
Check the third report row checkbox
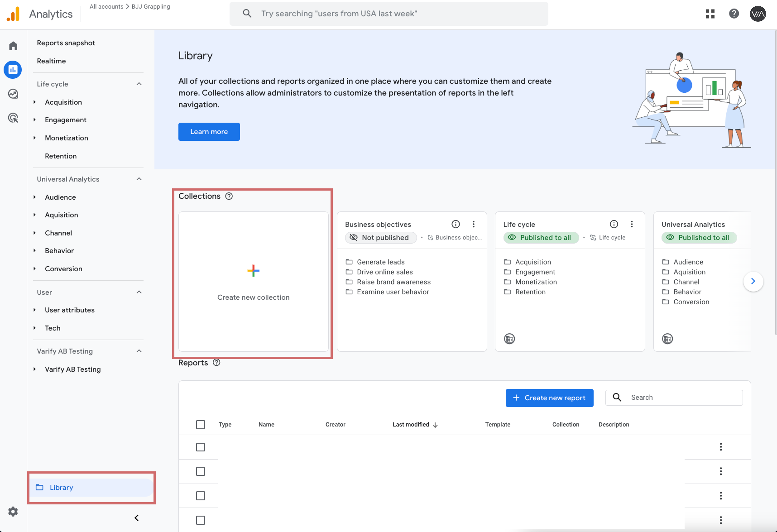coord(201,496)
